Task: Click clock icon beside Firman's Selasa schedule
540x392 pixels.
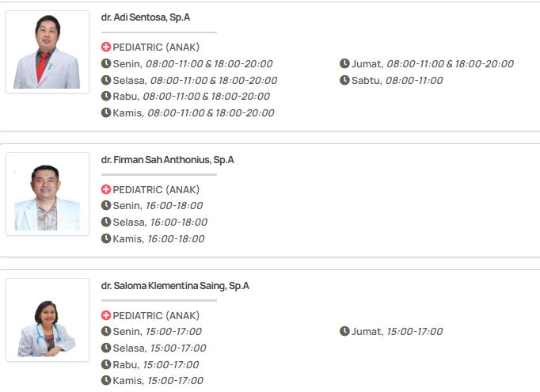Action: 106,223
